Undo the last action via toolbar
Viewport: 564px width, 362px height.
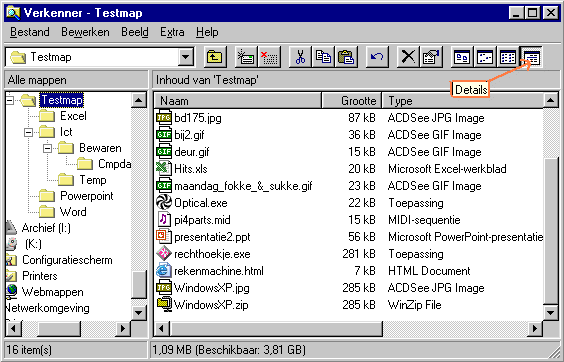[x=377, y=57]
